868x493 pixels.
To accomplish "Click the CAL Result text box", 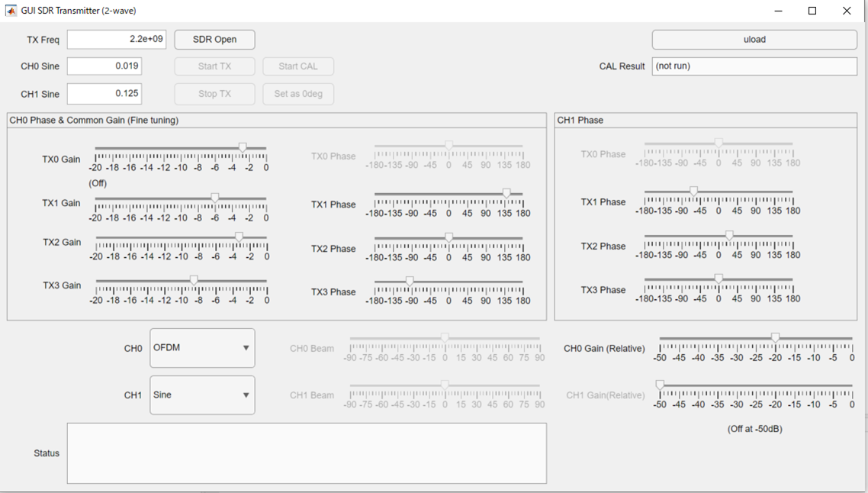I will point(754,66).
